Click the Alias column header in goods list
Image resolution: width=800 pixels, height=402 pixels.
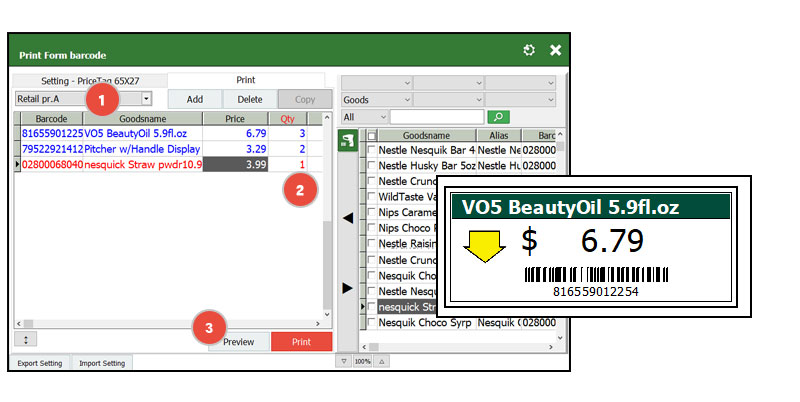(x=499, y=136)
